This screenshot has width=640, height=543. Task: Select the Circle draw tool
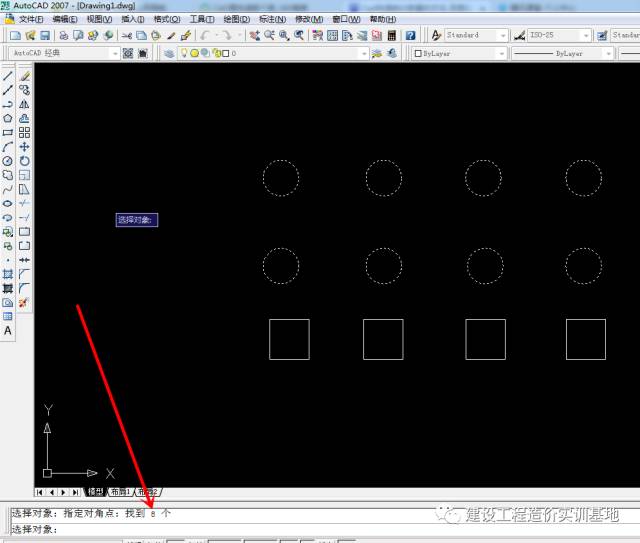[8, 161]
